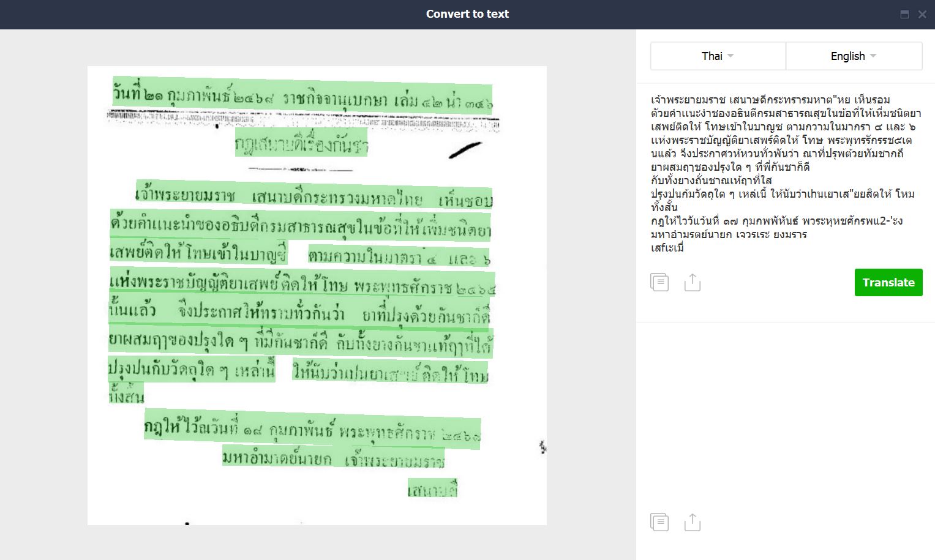Click highlighted line beginning 'เจ้าพระยายมราช' in scan

pos(314,196)
